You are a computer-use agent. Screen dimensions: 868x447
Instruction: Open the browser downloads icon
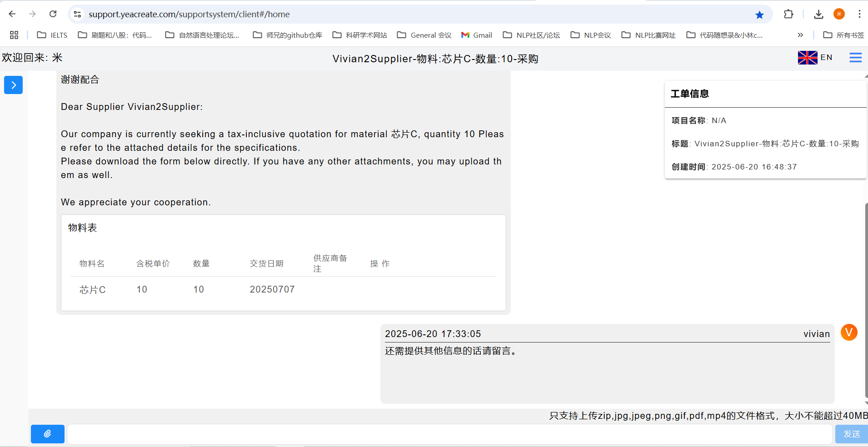coord(818,14)
